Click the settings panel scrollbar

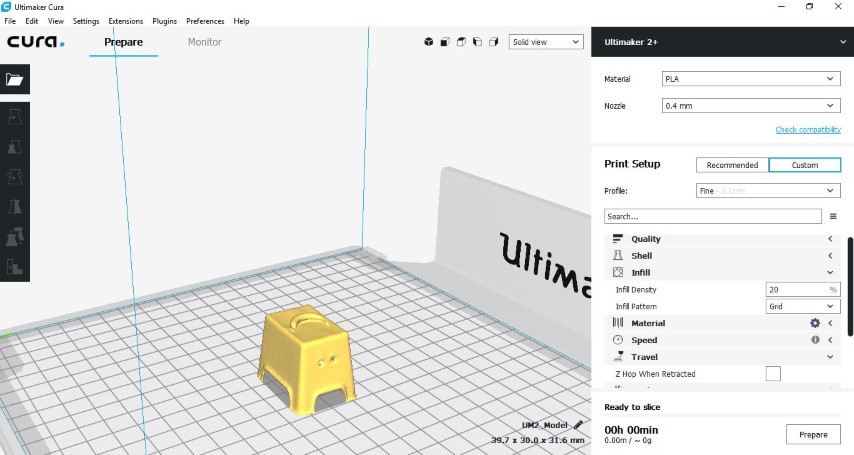tap(850, 287)
